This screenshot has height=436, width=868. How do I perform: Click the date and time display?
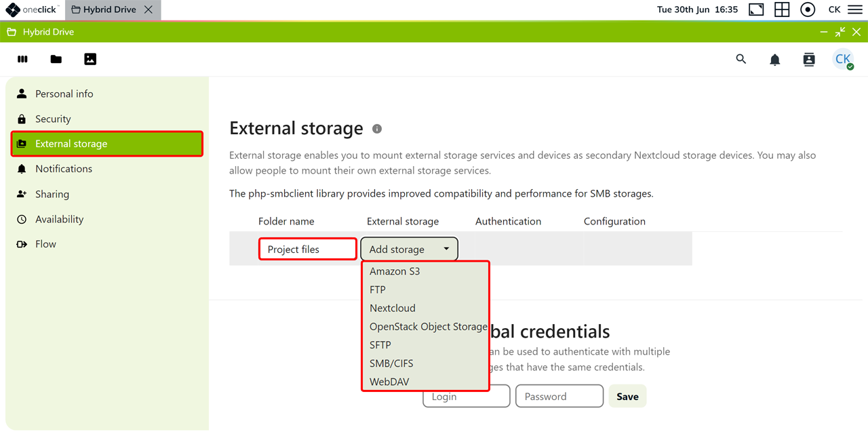[x=697, y=9]
